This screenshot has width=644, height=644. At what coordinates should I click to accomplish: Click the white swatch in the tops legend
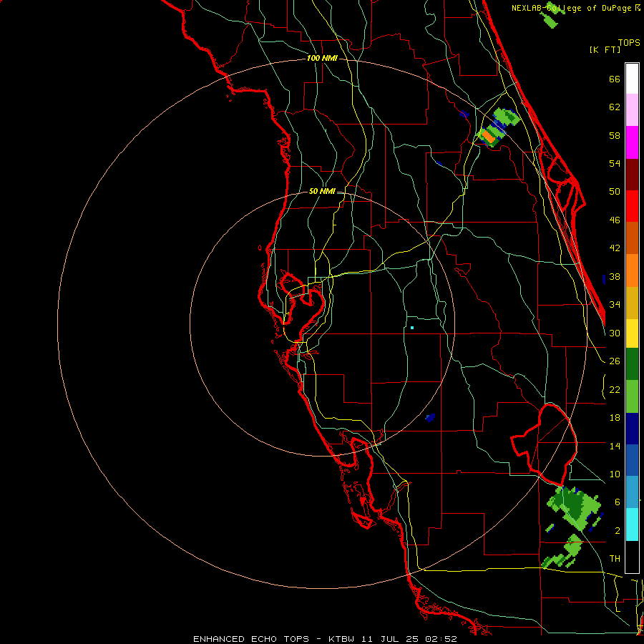point(632,79)
